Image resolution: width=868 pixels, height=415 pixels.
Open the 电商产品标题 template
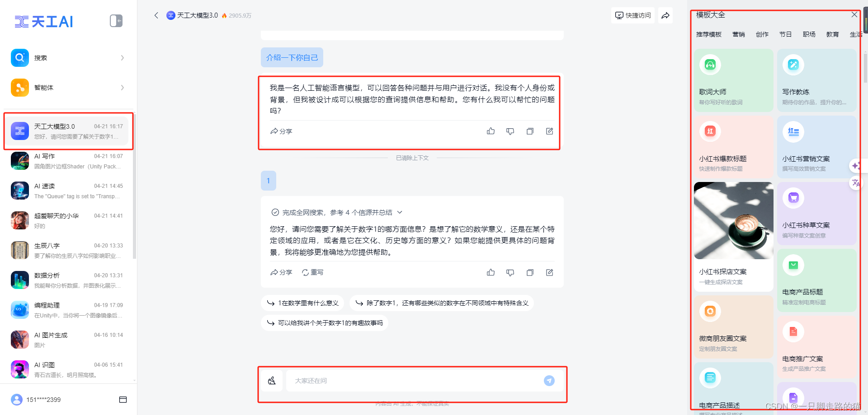click(817, 280)
